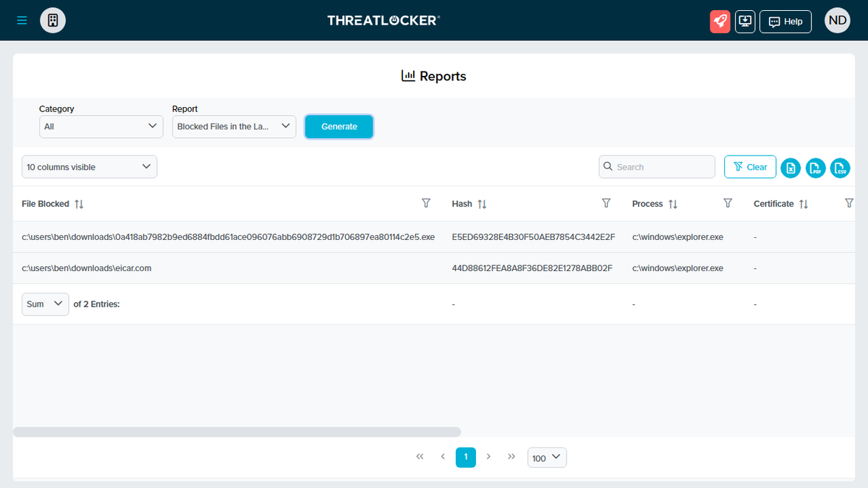Click the Generate button
868x488 pixels.
pyautogui.click(x=339, y=126)
